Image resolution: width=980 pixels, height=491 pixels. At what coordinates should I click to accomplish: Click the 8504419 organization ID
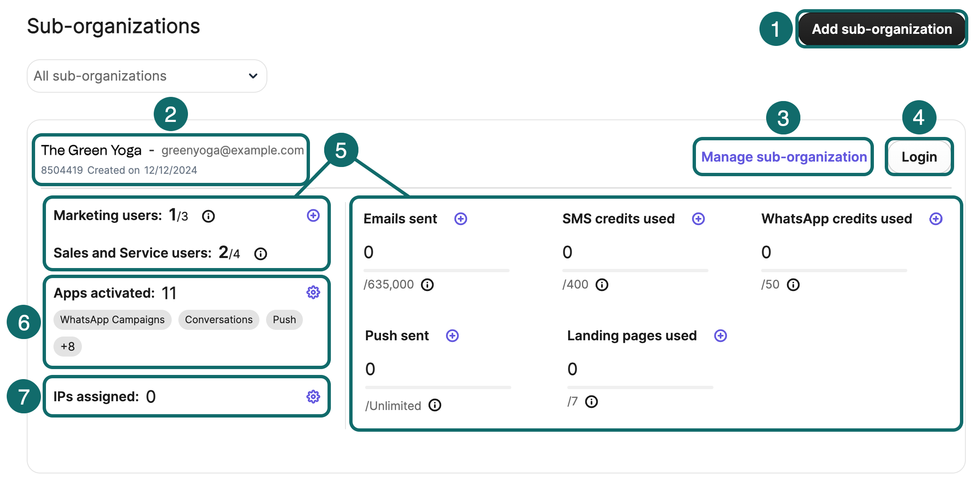[62, 170]
